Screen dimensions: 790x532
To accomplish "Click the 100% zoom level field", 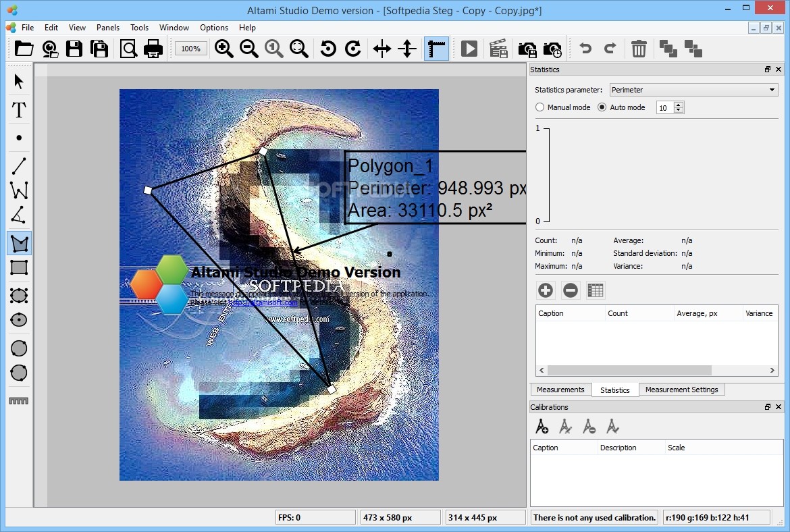I will coord(191,49).
